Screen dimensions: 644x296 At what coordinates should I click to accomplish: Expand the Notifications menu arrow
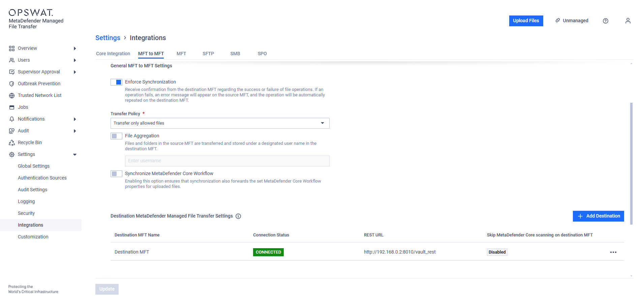(x=75, y=119)
